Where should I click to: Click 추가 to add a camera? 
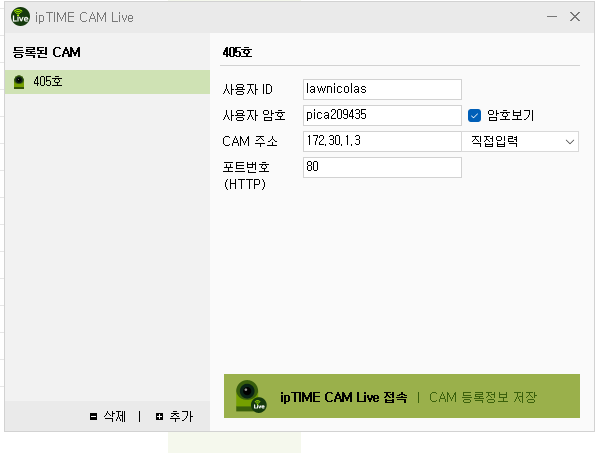pyautogui.click(x=181, y=416)
